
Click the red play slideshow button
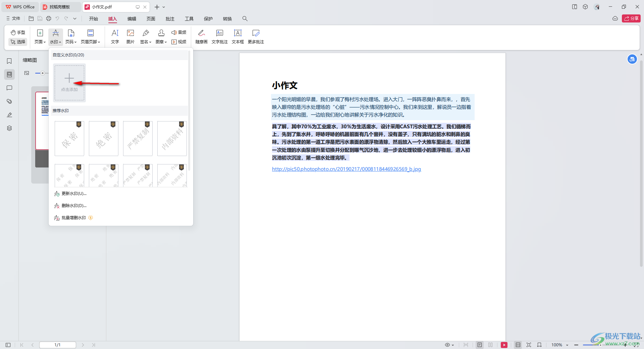pyautogui.click(x=504, y=345)
